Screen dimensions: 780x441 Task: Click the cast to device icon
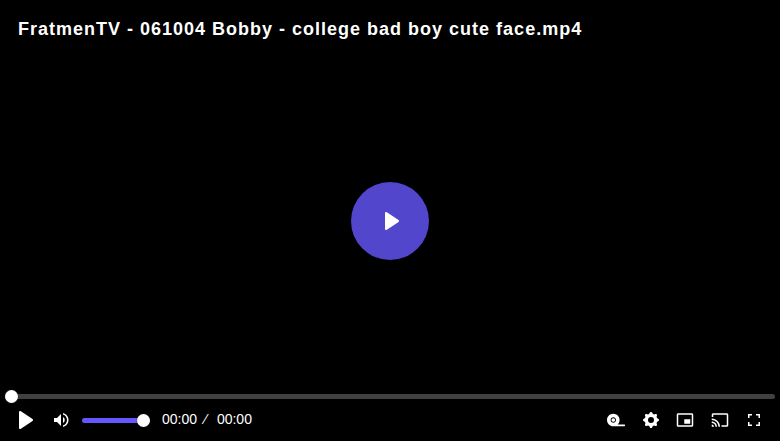tap(720, 420)
